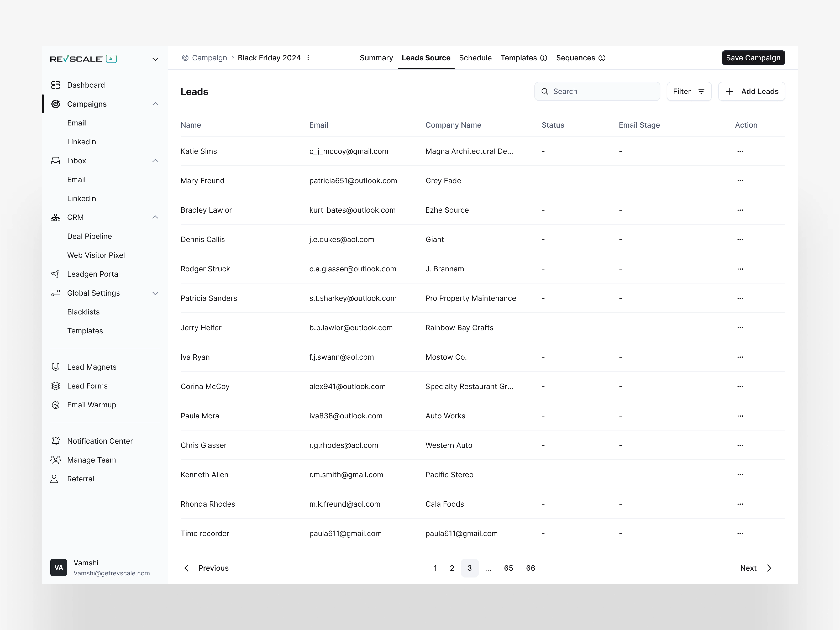This screenshot has height=630, width=840.
Task: Click email kurt_bates@outlook.com
Action: point(352,210)
